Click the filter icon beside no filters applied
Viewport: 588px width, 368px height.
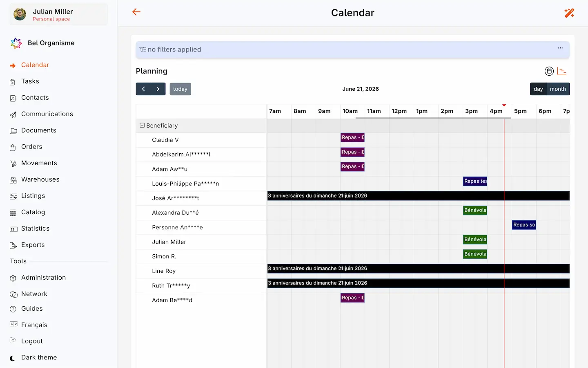pos(143,49)
